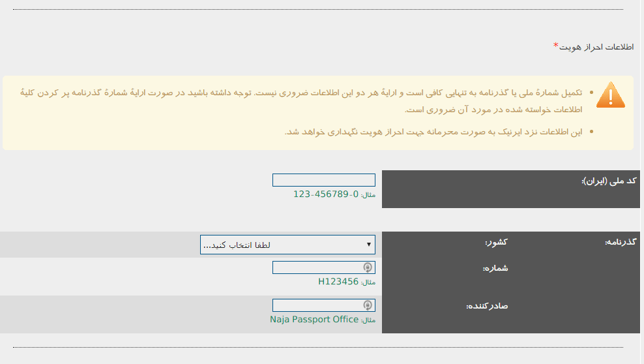Click the 'صادرکننده' field label
The height and width of the screenshot is (364, 644).
[x=487, y=306]
